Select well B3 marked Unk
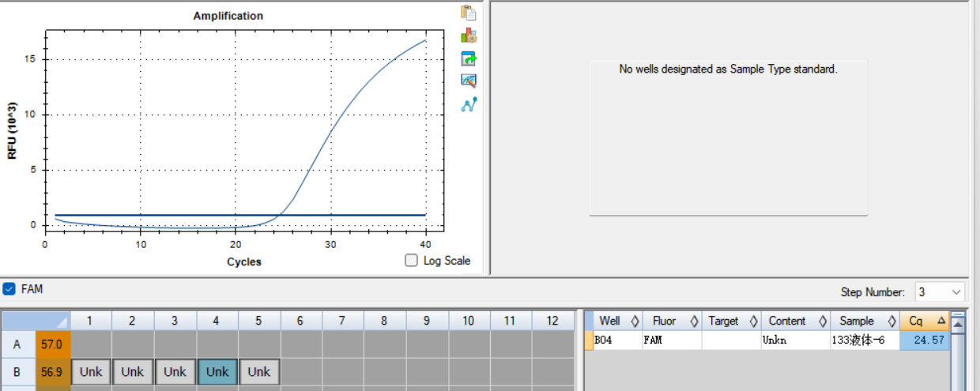980x391 pixels. point(175,372)
